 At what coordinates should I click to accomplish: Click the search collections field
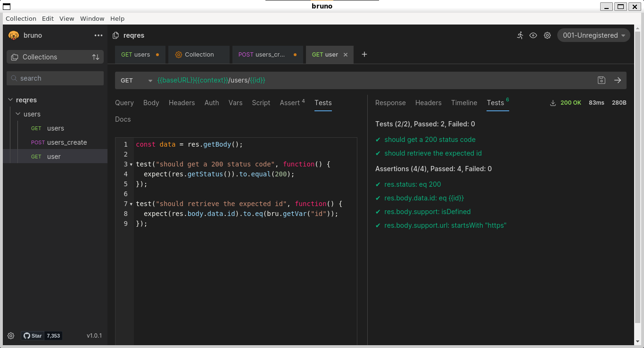[55, 78]
